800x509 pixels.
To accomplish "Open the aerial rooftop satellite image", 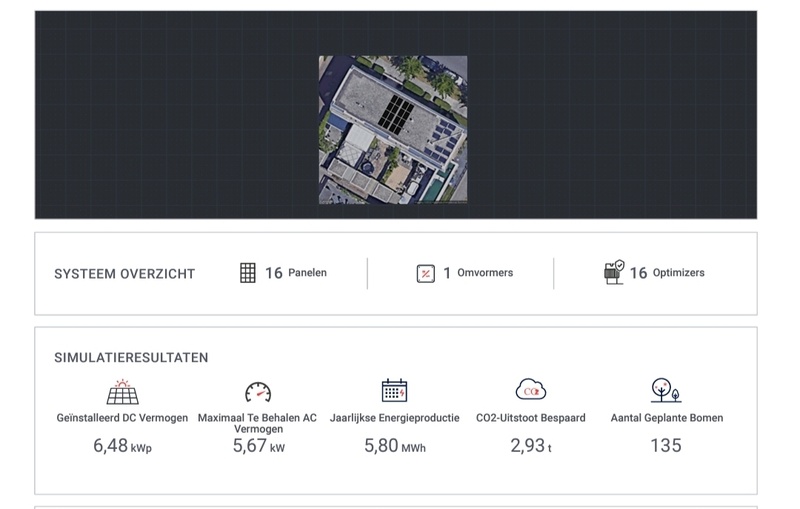I will tap(393, 130).
